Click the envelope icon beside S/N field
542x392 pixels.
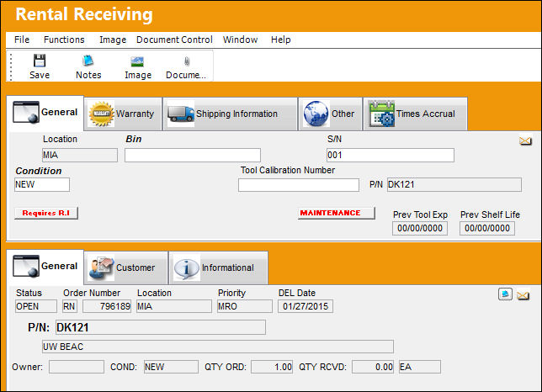525,140
